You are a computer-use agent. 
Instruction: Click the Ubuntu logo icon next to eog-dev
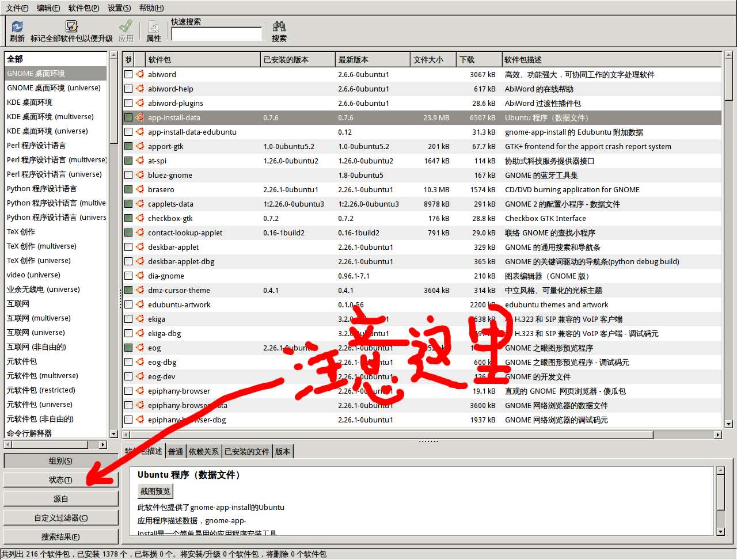click(140, 376)
